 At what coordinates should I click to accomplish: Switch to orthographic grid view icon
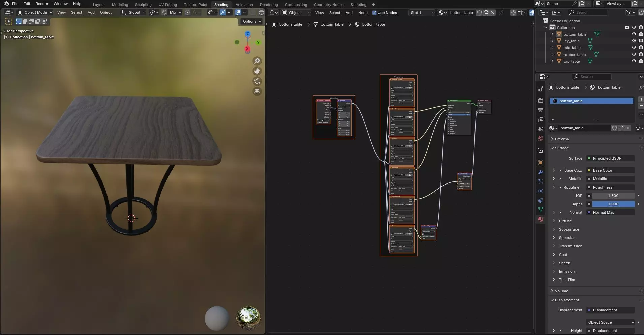click(257, 91)
